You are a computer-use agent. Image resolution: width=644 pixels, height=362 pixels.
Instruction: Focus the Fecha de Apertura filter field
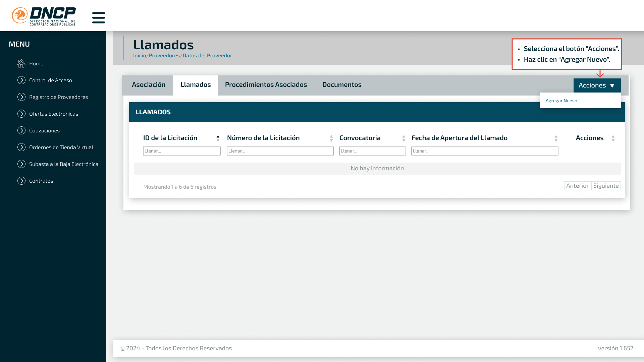485,151
